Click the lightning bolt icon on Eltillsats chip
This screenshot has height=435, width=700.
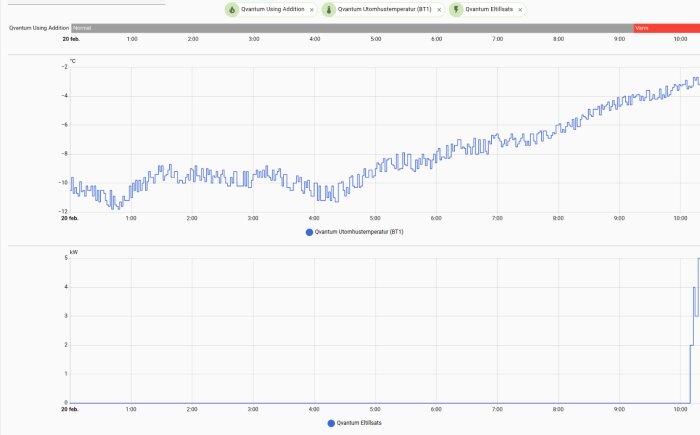coord(456,9)
